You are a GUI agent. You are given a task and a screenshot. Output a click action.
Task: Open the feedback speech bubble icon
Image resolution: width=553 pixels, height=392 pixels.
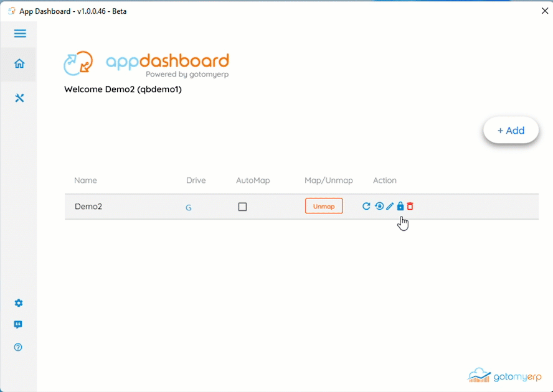[18, 325]
